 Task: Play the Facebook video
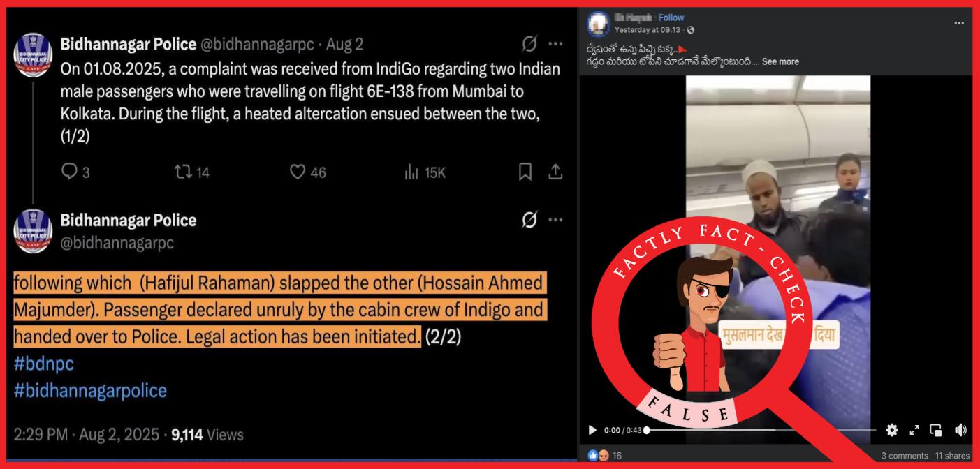(592, 430)
